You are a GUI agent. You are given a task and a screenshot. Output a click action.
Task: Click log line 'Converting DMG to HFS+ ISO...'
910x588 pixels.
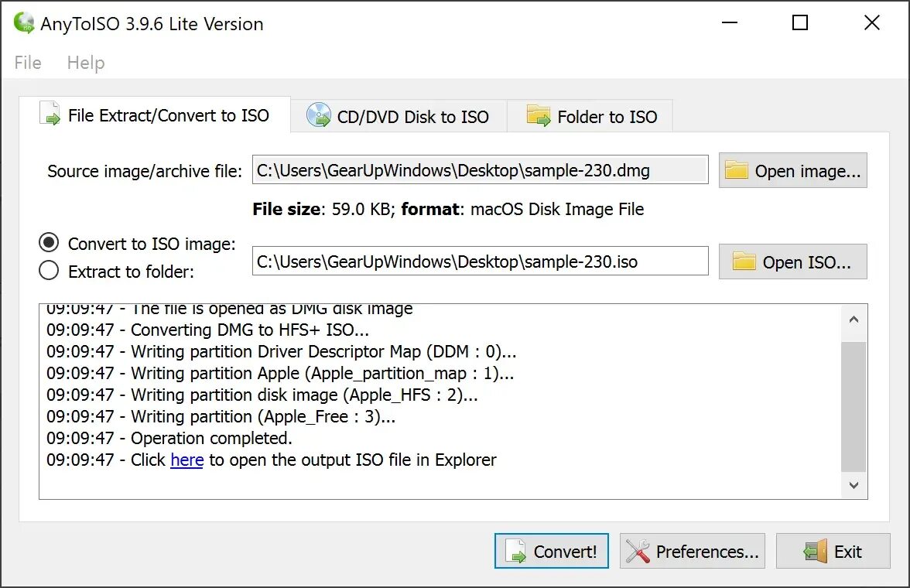point(207,330)
